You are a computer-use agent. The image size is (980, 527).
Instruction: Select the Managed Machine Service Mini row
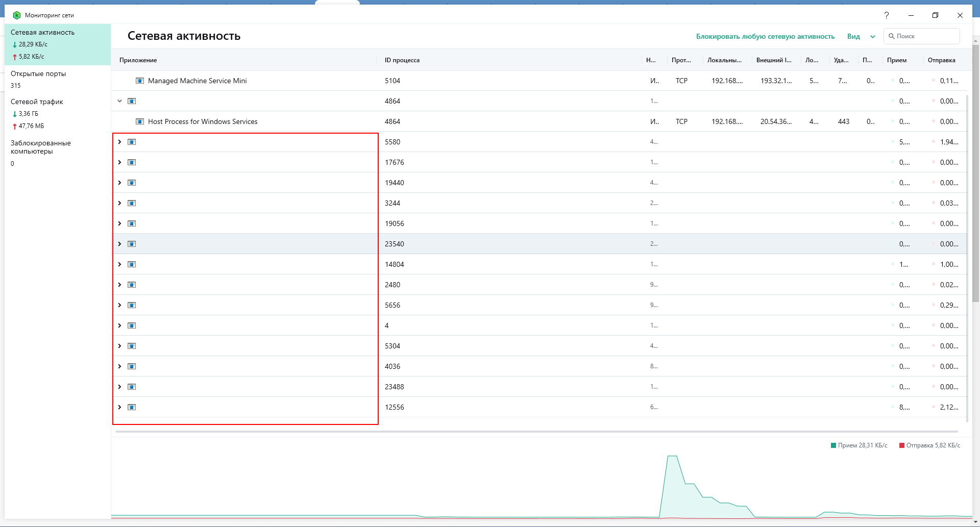tap(538, 81)
